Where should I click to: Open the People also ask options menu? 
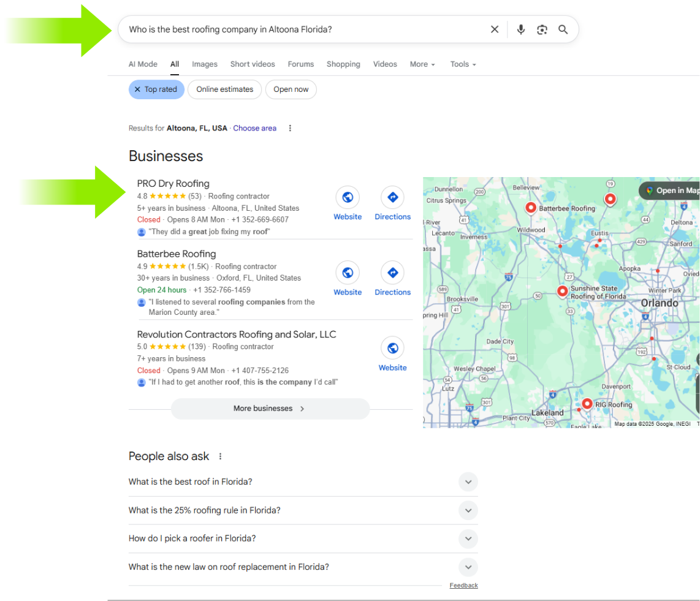pyautogui.click(x=220, y=456)
